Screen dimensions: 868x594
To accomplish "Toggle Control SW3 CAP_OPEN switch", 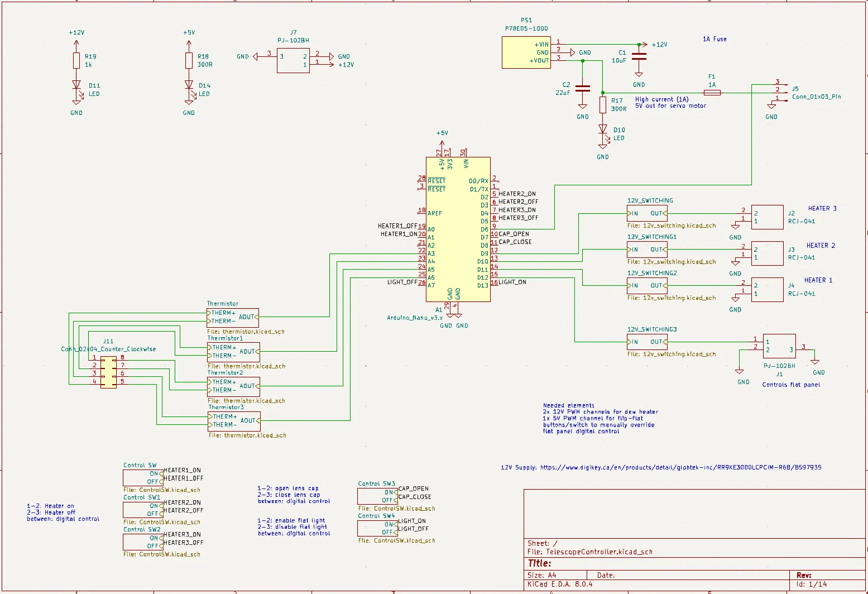I will (377, 496).
